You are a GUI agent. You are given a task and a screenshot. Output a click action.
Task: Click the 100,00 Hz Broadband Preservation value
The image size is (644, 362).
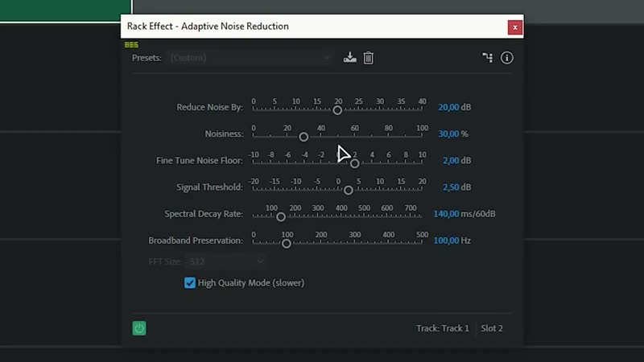pyautogui.click(x=446, y=241)
